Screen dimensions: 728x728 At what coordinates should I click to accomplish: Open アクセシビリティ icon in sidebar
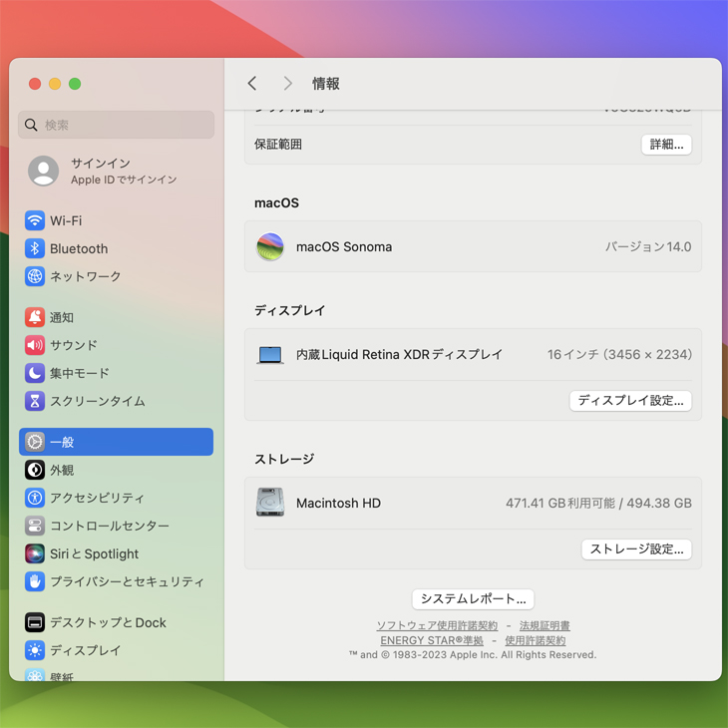coord(35,498)
